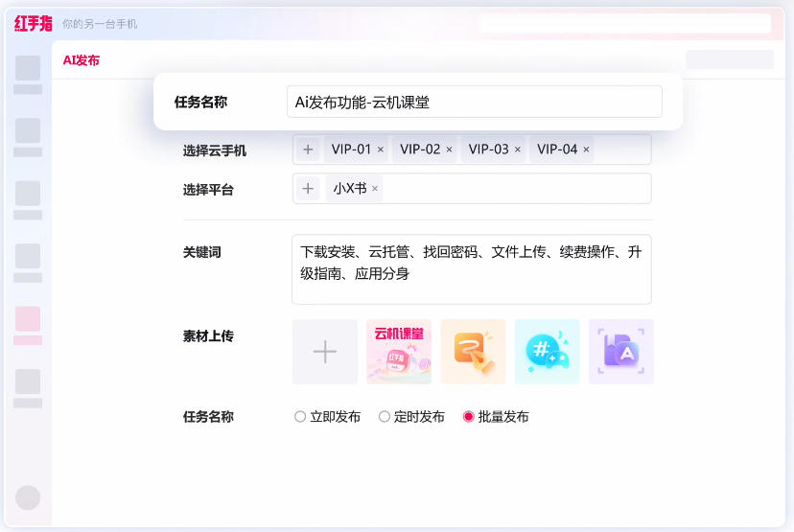Select the 云机课堂 material thumbnail
Viewport: 794px width, 532px height.
click(x=399, y=352)
